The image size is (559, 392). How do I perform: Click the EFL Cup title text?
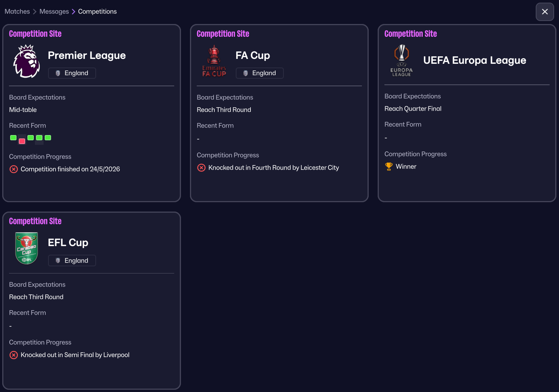click(x=68, y=243)
